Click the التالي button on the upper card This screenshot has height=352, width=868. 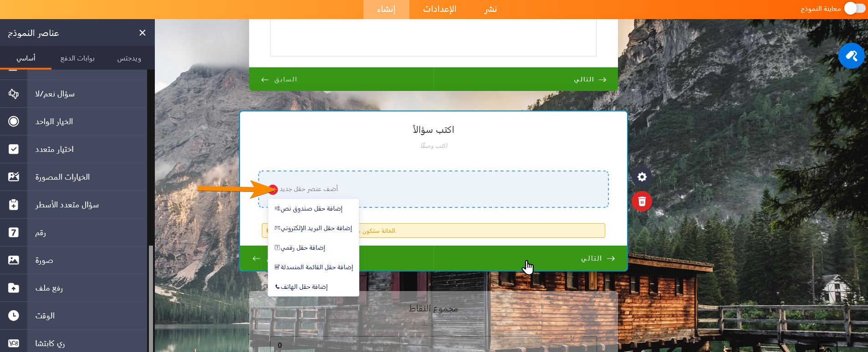click(x=526, y=79)
